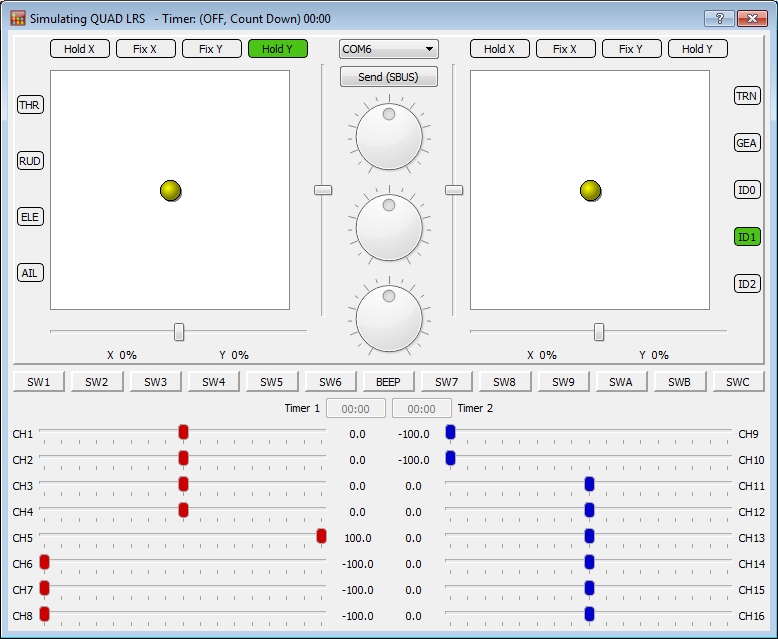Click the bottom rotary knob
The height and width of the screenshot is (639, 778).
click(389, 318)
